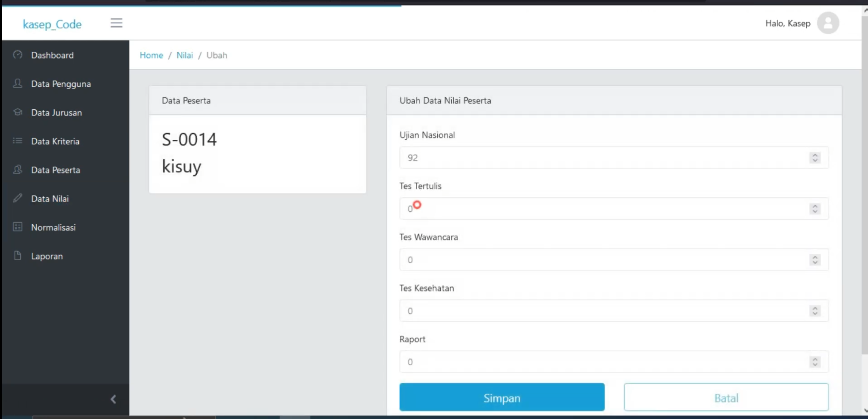Screen dimensions: 868x419
Task: Go to Data Nilai in sidebar
Action: tap(65, 199)
